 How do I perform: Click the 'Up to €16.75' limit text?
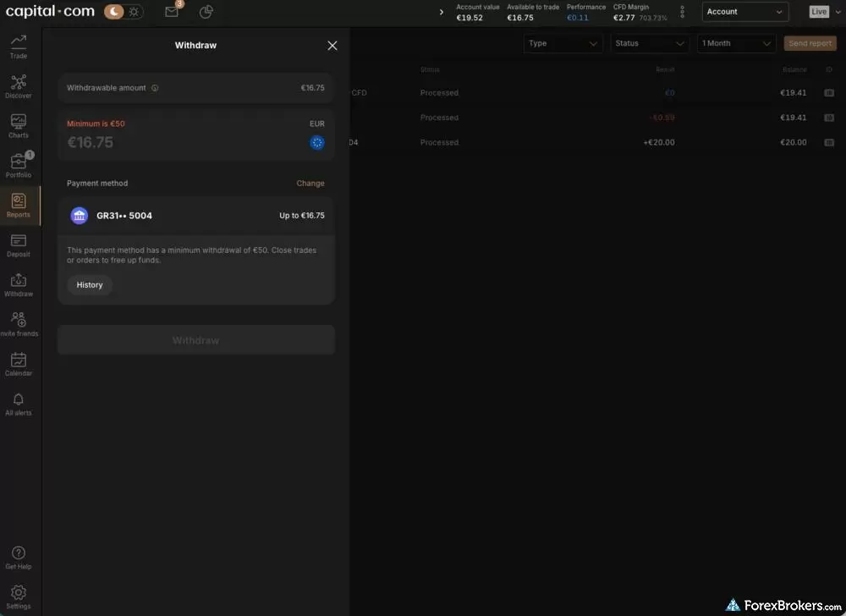pos(302,215)
